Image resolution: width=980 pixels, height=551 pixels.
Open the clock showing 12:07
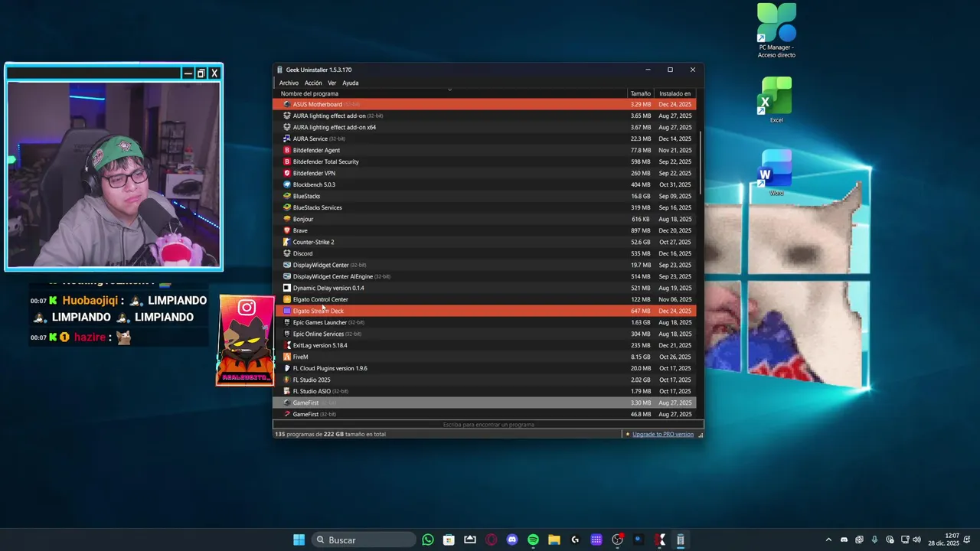tap(944, 540)
